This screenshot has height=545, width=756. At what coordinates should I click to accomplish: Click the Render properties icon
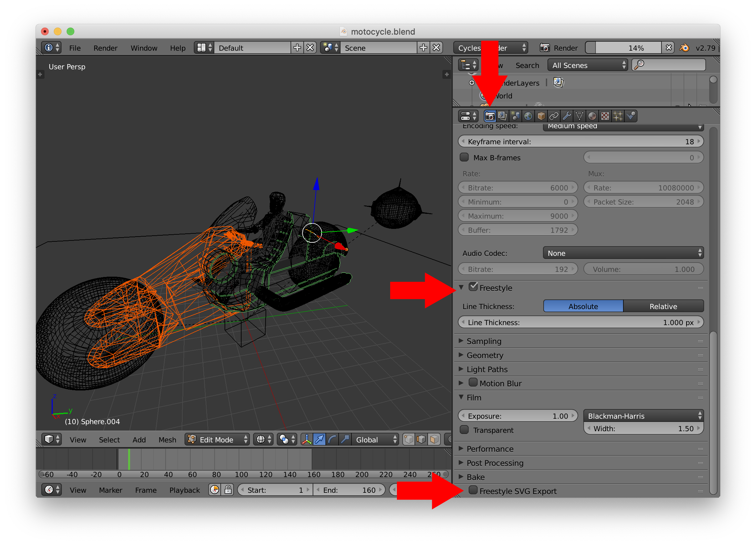pyautogui.click(x=489, y=115)
